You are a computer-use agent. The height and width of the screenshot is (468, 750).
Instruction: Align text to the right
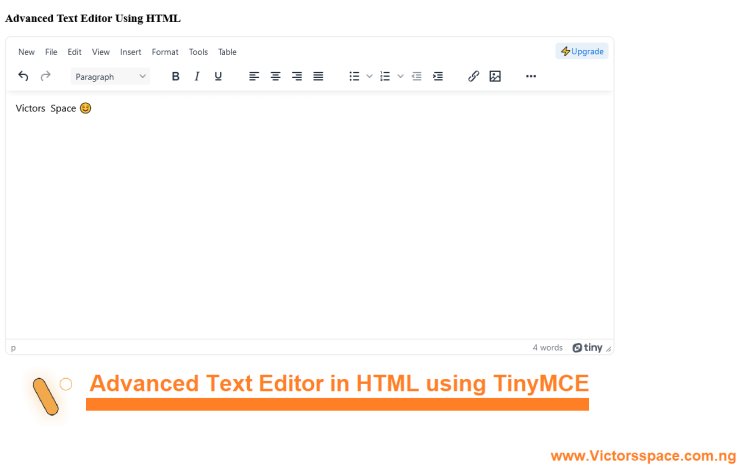point(297,76)
